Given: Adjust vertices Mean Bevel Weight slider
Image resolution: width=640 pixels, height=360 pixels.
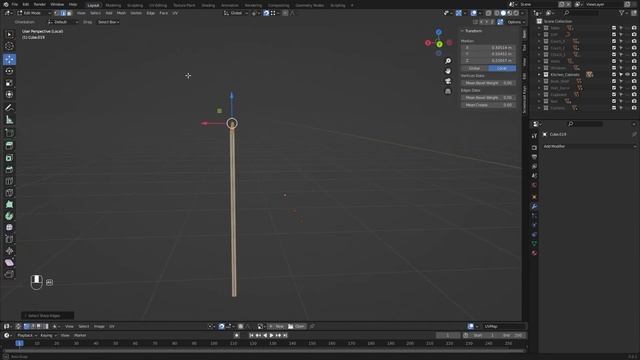Looking at the screenshot, I should pyautogui.click(x=488, y=83).
